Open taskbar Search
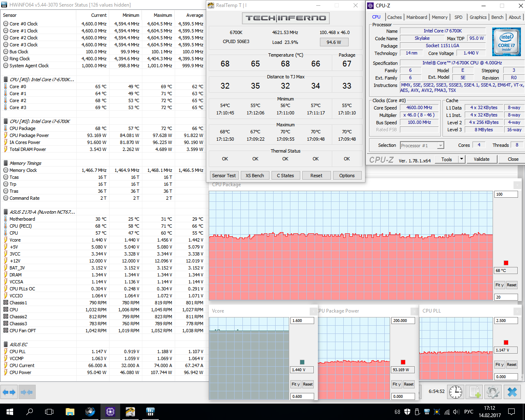Screen dimensions: 525x420 click(30, 412)
